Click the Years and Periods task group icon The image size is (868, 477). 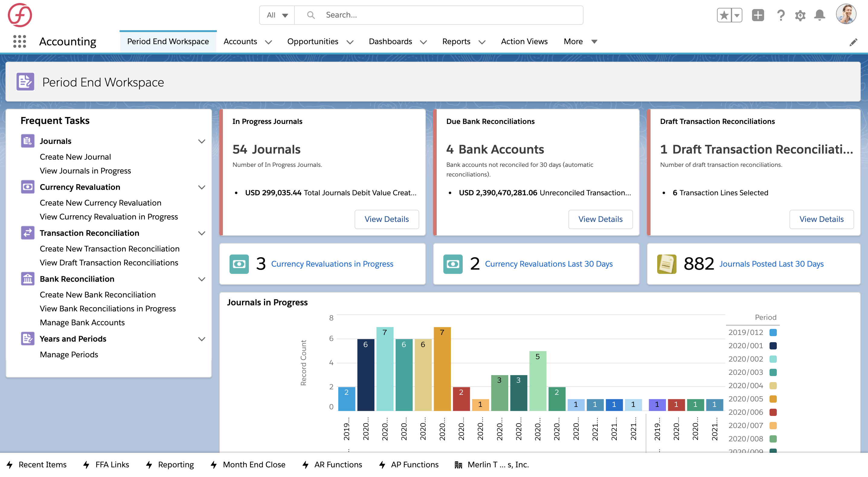27,339
